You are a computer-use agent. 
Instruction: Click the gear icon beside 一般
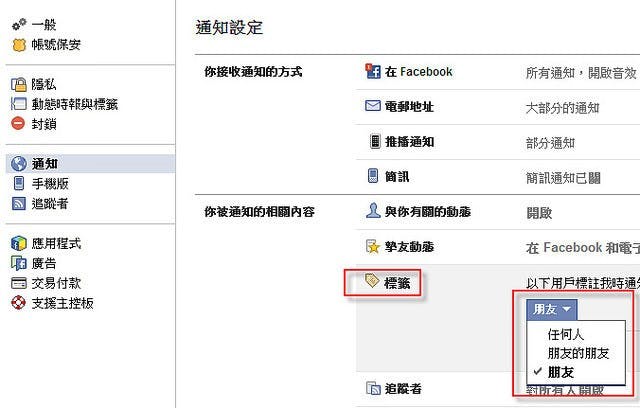click(18, 25)
